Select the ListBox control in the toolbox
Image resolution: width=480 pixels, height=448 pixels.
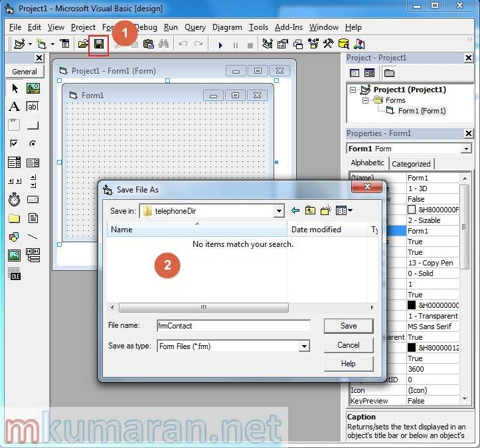click(x=33, y=163)
